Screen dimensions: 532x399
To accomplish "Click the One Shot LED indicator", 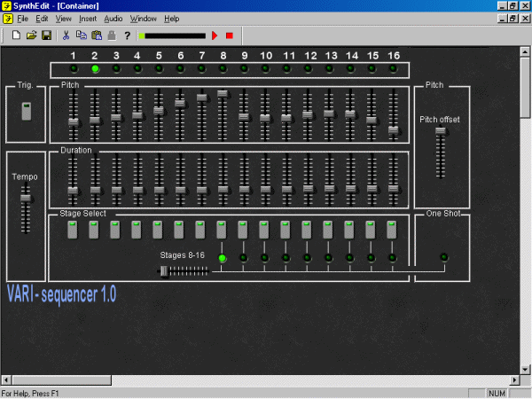I will (444, 257).
